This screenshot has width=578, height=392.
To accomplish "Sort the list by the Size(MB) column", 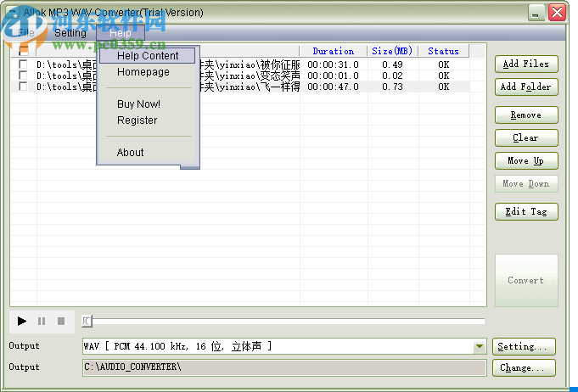I will click(392, 51).
